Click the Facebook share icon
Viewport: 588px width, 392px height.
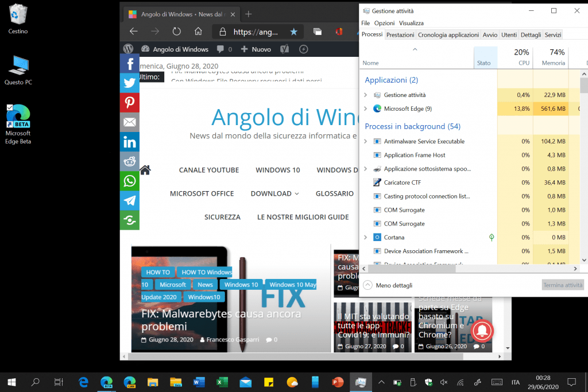point(130,64)
